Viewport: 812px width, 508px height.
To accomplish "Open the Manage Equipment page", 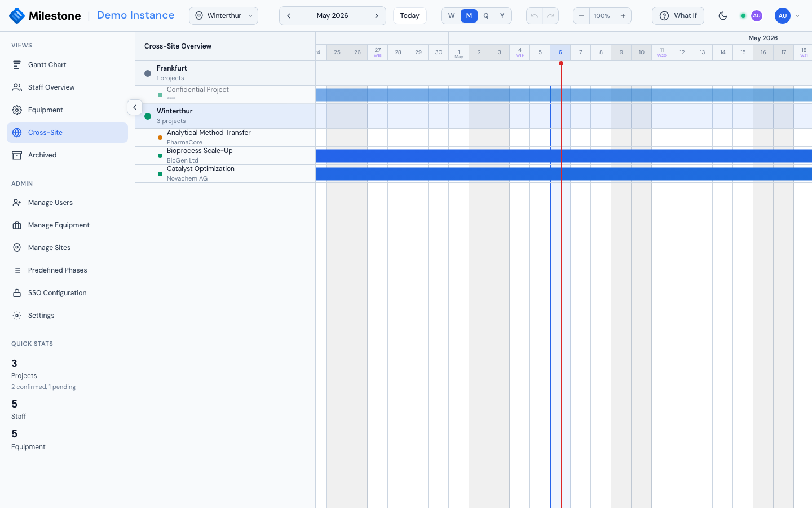I will pos(67,225).
